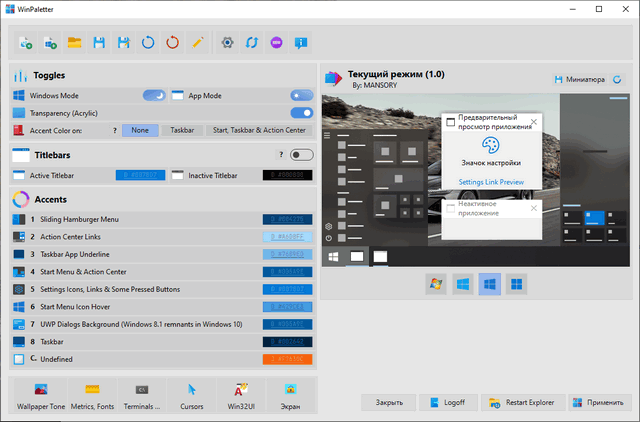Image resolution: width=640 pixels, height=422 pixels.
Task: Open settings via the gear icon
Action: coord(228,43)
